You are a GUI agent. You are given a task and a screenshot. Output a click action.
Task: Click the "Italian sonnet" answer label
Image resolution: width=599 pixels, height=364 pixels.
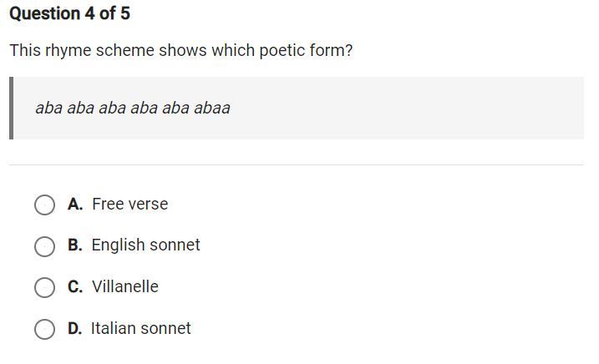click(x=140, y=328)
